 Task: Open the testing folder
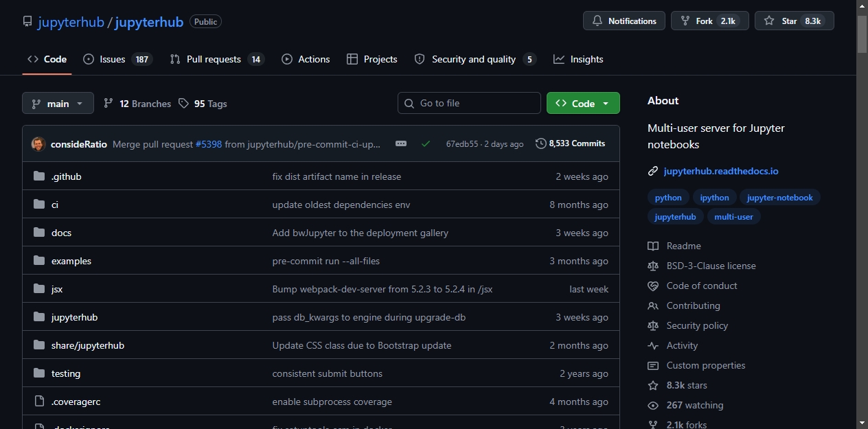click(x=66, y=373)
